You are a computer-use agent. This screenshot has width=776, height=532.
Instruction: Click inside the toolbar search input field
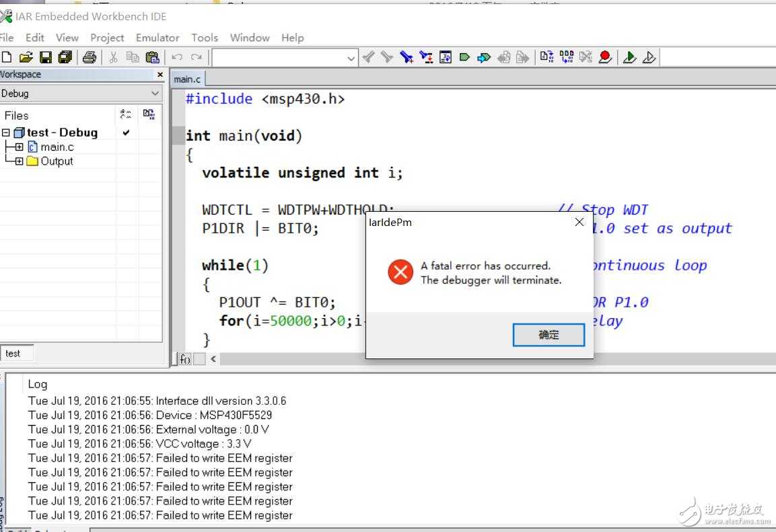tap(279, 58)
